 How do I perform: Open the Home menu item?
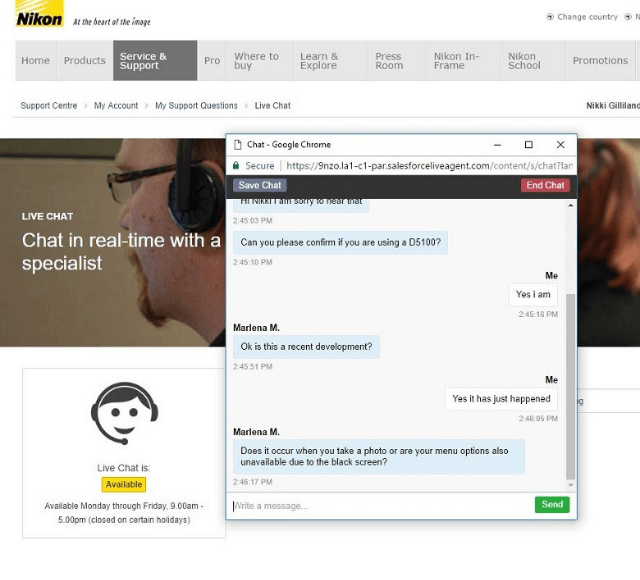tap(36, 60)
